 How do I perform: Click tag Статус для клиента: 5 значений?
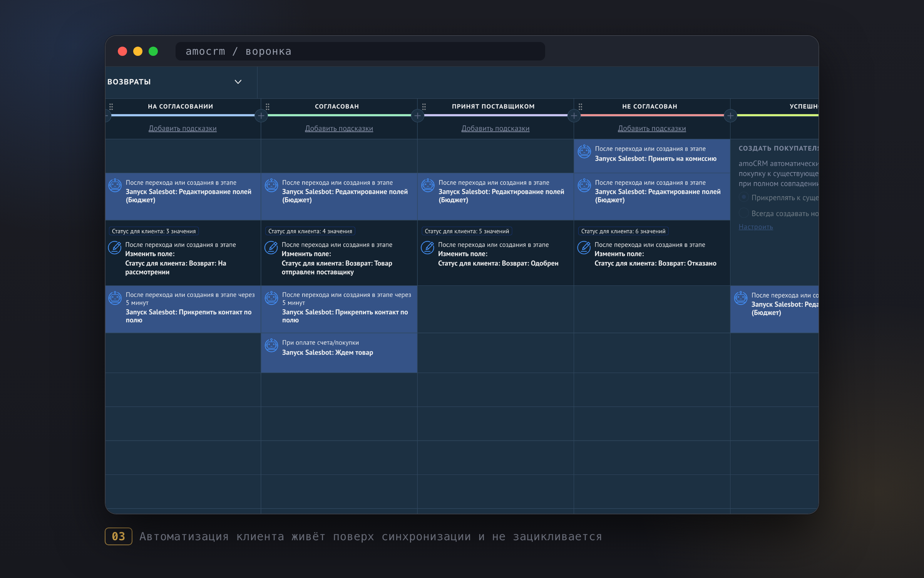click(x=467, y=231)
